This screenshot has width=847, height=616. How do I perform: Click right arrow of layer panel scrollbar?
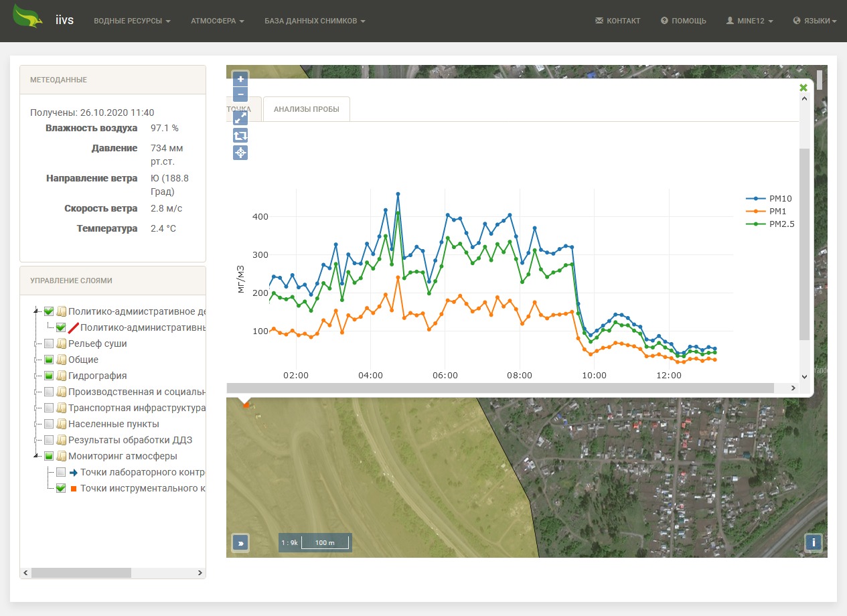pyautogui.click(x=200, y=573)
